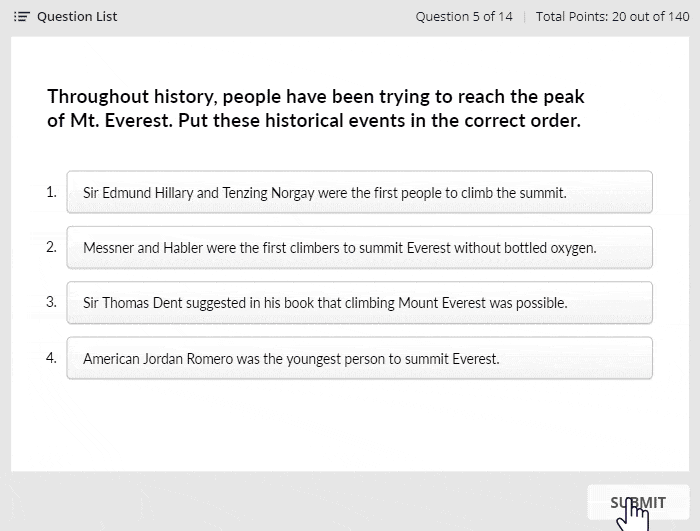
Task: Select the American Jordan Romero item
Action: 359,358
